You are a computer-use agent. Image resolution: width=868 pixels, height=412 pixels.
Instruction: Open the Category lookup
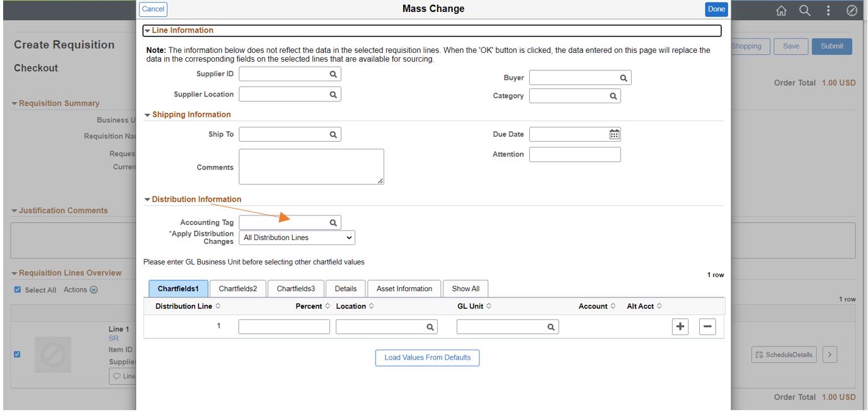click(x=614, y=96)
